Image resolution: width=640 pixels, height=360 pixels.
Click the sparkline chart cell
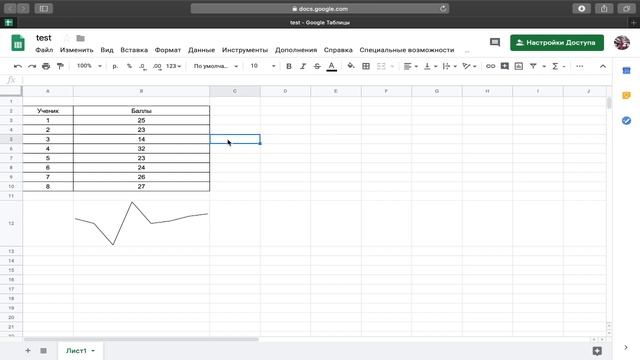(x=141, y=223)
